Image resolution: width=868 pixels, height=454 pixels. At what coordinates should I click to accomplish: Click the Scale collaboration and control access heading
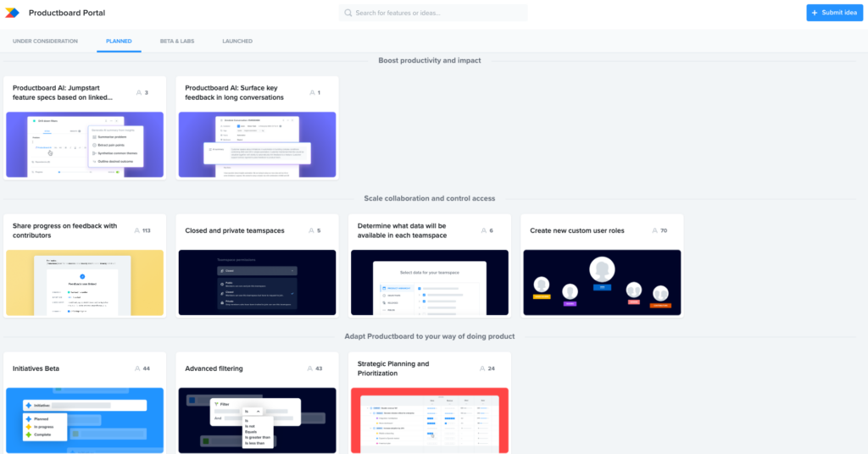click(430, 198)
